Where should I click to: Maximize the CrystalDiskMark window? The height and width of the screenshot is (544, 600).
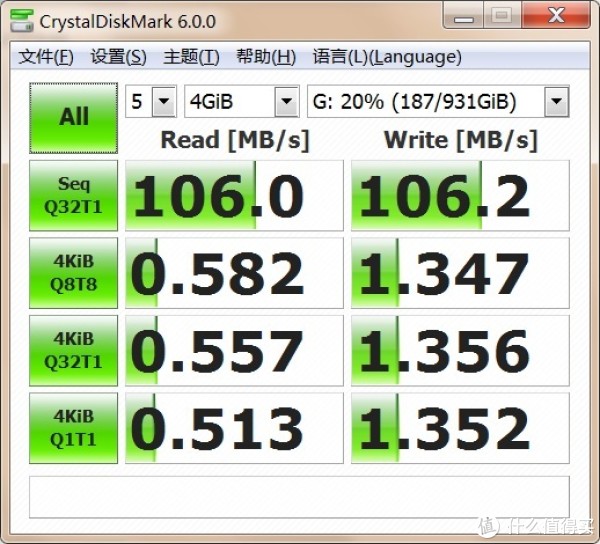coord(502,16)
